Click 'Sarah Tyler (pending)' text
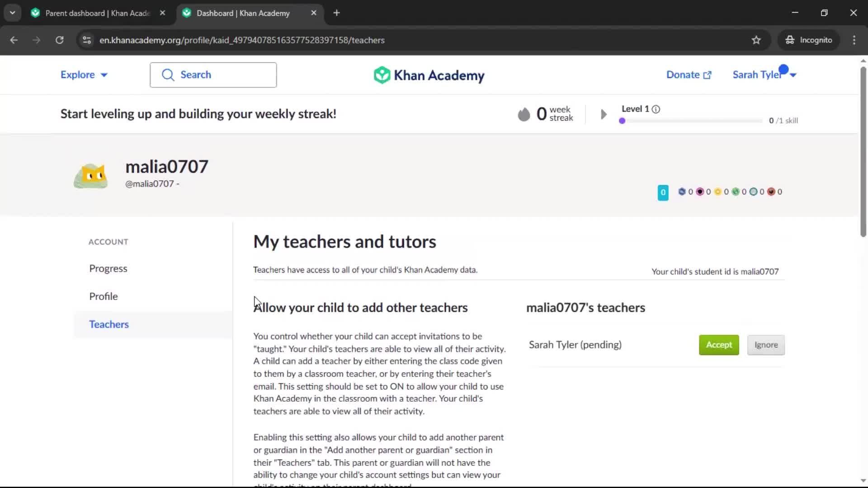 (575, 345)
